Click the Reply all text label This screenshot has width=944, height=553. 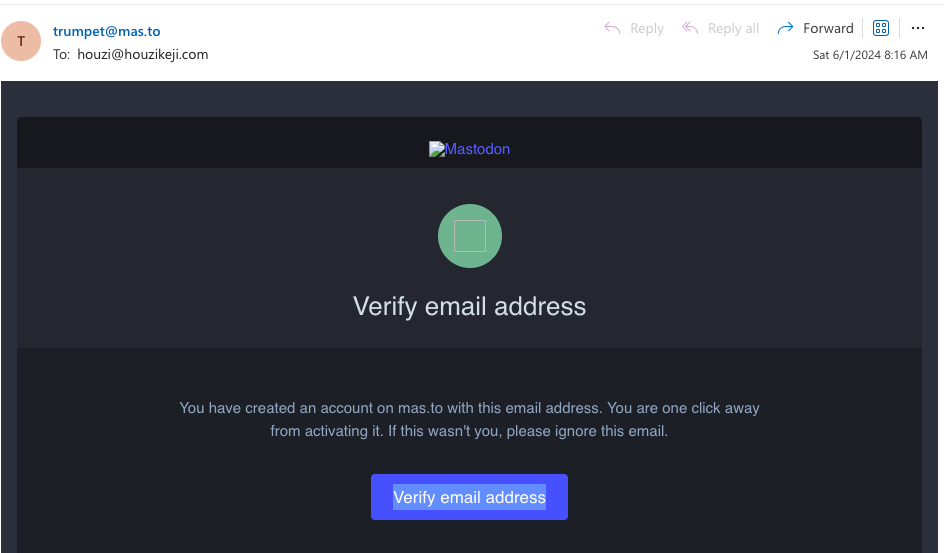tap(733, 28)
